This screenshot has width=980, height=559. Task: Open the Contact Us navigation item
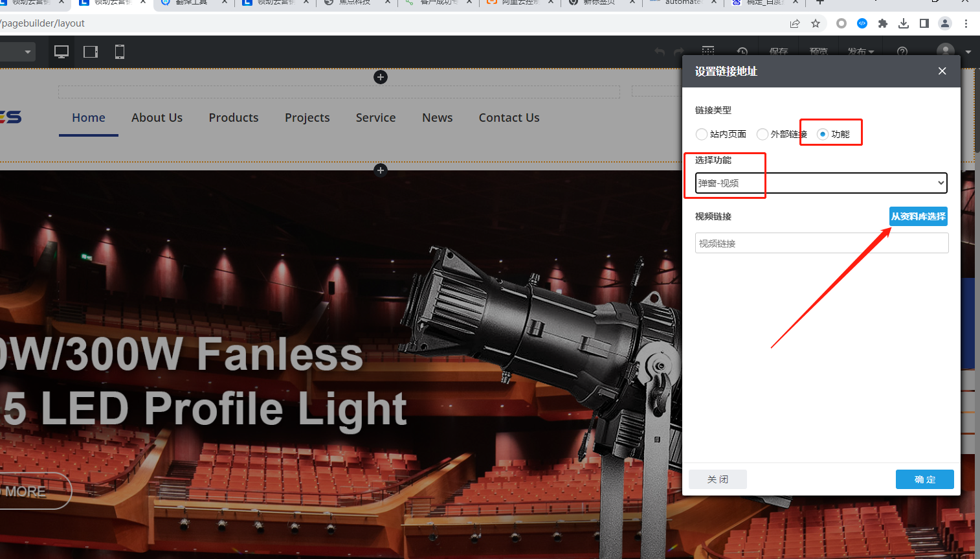pos(509,117)
